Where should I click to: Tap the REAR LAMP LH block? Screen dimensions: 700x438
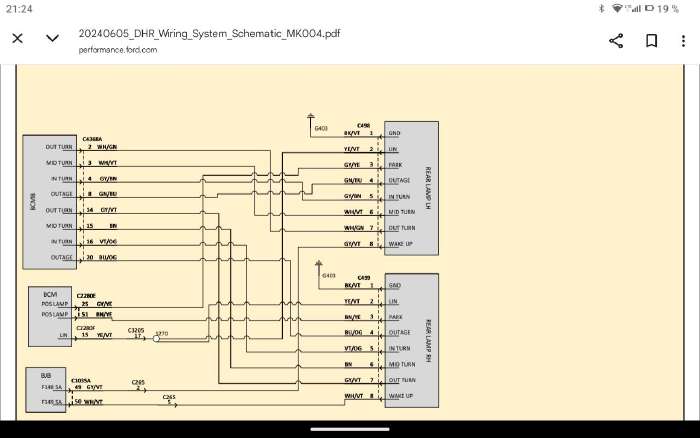[x=411, y=188]
